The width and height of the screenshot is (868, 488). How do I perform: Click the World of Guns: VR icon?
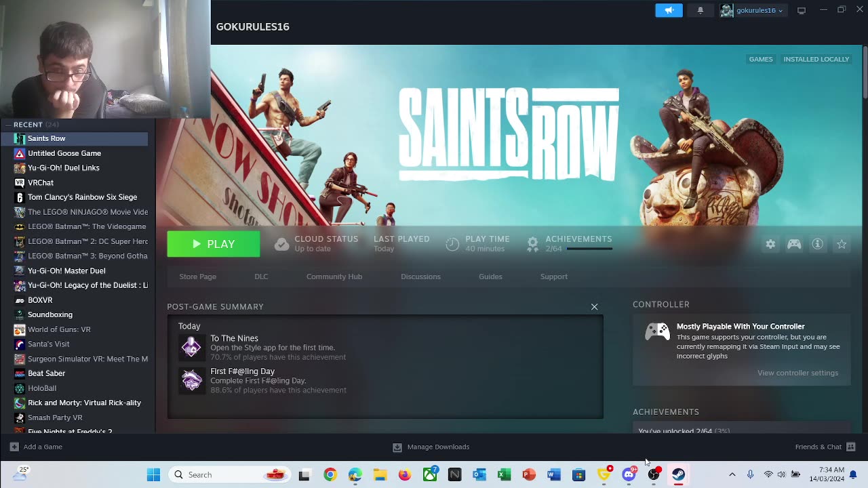coord(20,329)
